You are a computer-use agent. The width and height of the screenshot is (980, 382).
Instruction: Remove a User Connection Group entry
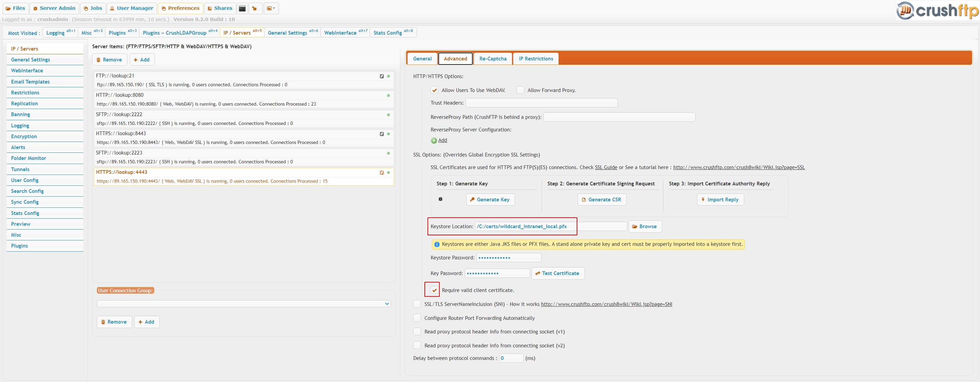point(114,322)
